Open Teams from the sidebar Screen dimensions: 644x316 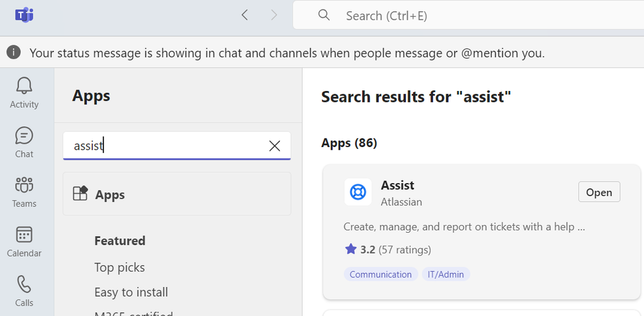click(25, 192)
